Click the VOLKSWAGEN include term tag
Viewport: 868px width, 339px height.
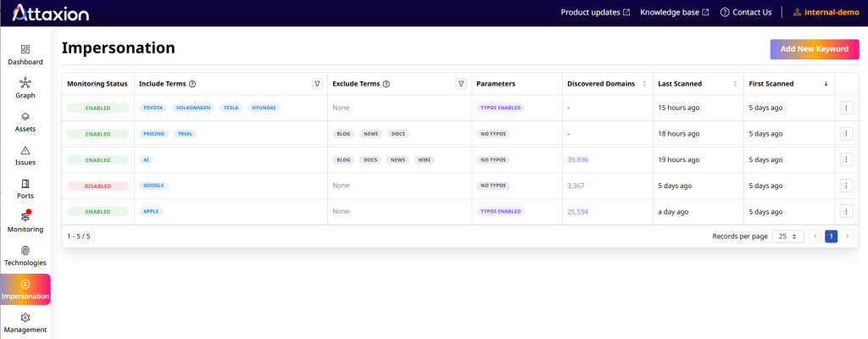click(193, 108)
